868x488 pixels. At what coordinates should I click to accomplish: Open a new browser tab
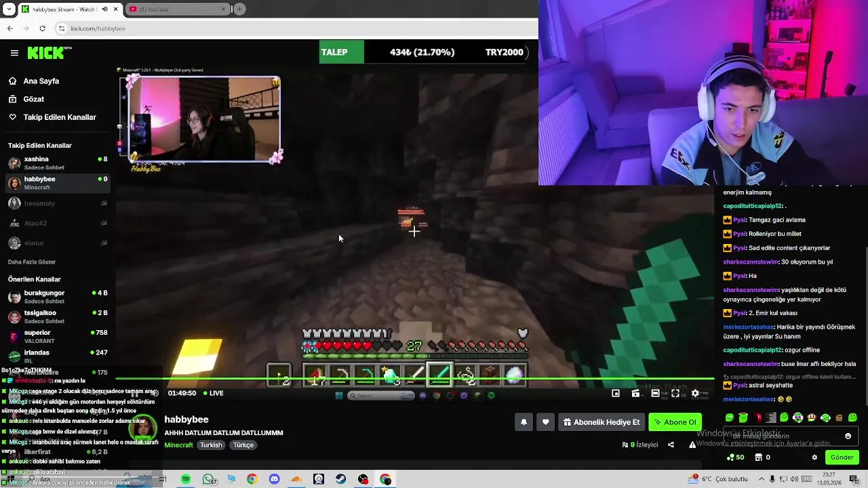239,9
